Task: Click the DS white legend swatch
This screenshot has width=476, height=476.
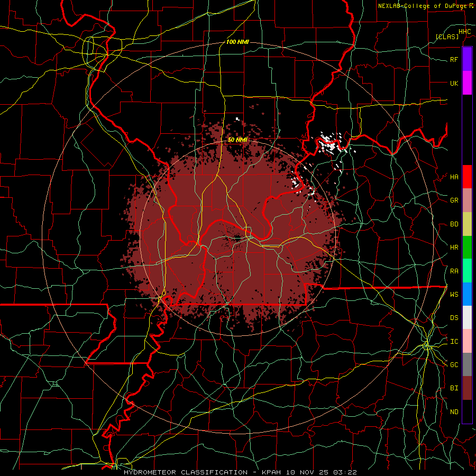Action: (x=467, y=317)
